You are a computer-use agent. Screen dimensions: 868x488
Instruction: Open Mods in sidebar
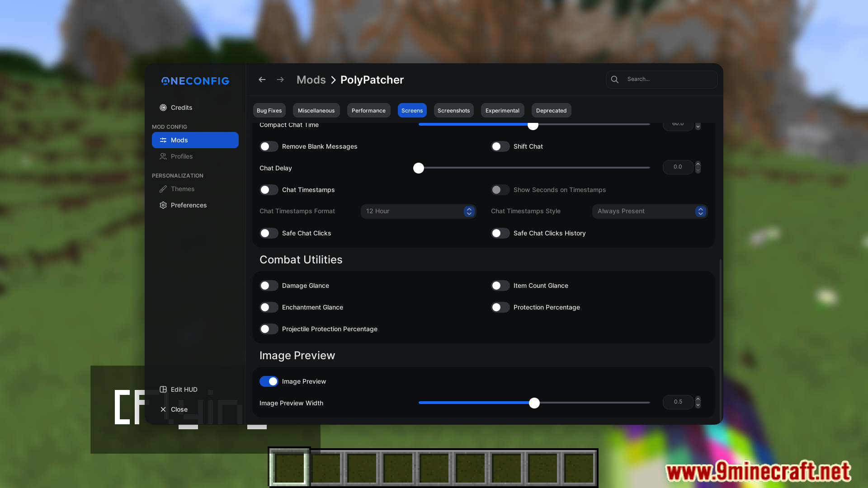pos(195,140)
